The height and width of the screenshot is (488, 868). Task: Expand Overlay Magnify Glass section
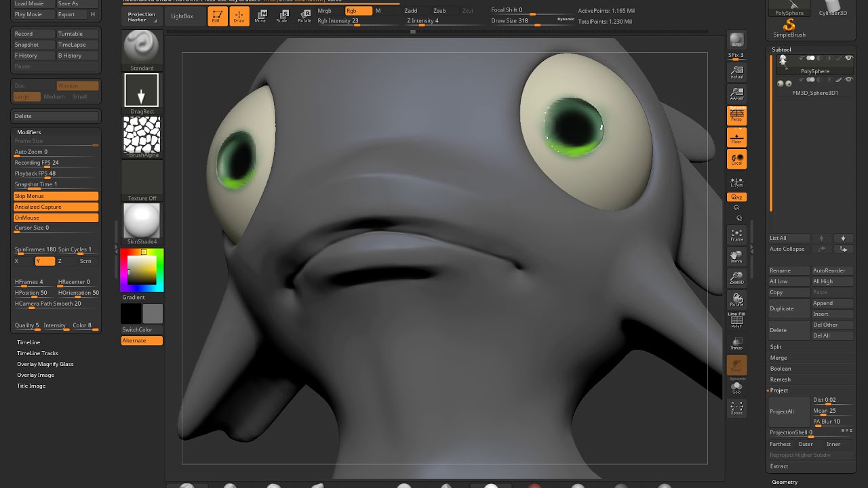pos(45,364)
